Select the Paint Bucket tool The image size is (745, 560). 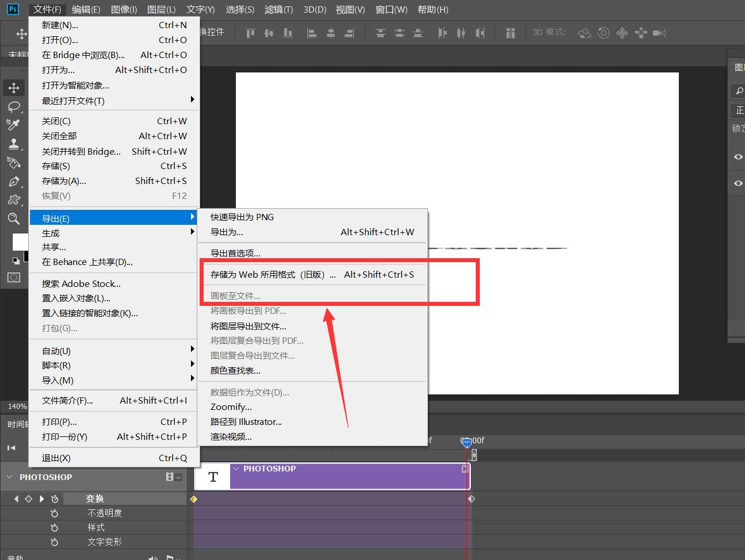point(14,163)
